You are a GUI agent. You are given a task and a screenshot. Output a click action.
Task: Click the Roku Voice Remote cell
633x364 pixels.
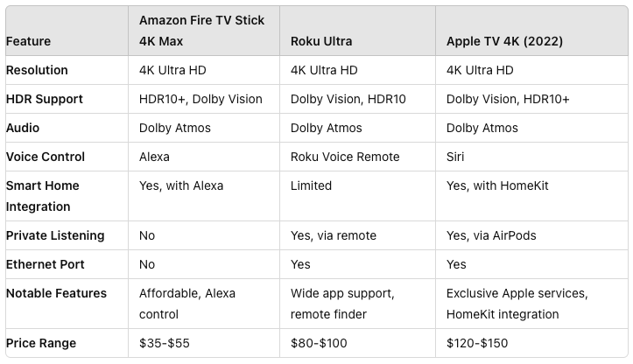(345, 157)
